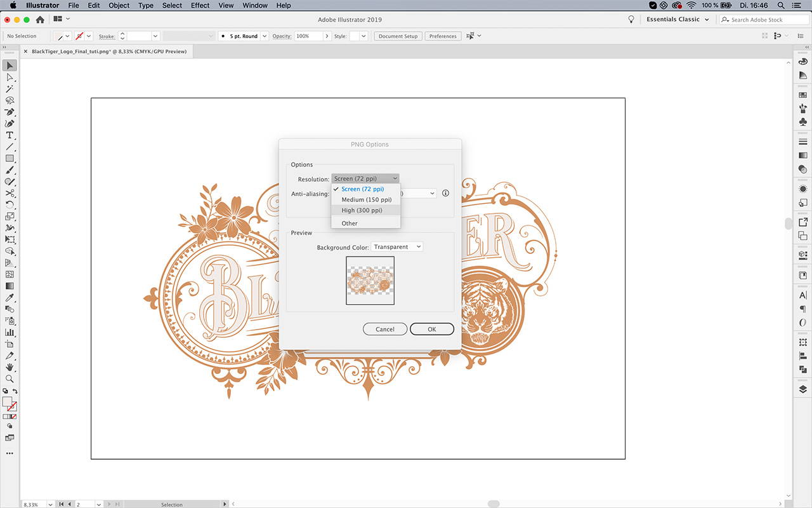812x508 pixels.
Task: Choose Other resolution option
Action: (x=366, y=224)
